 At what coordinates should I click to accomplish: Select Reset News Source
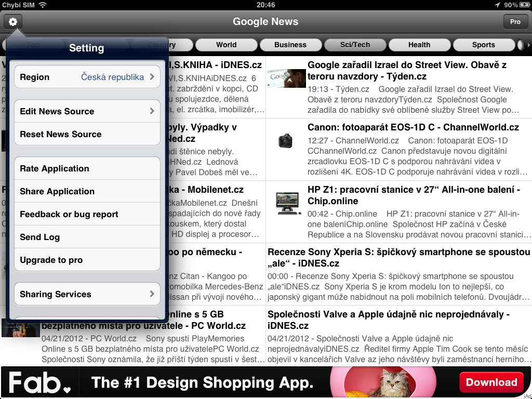pos(87,134)
